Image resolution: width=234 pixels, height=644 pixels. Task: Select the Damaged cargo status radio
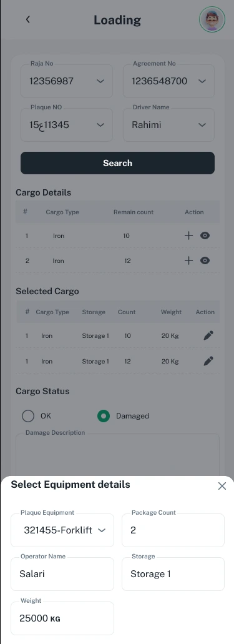pos(104,416)
